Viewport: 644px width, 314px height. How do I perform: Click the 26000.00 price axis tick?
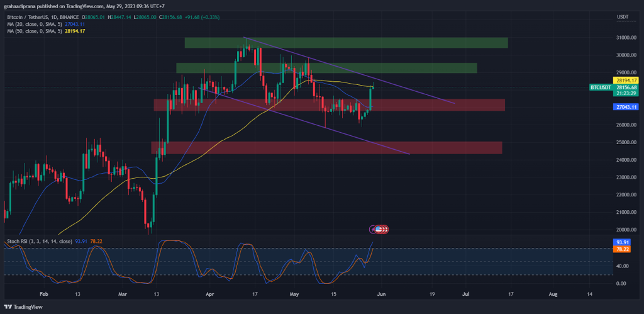pyautogui.click(x=626, y=125)
